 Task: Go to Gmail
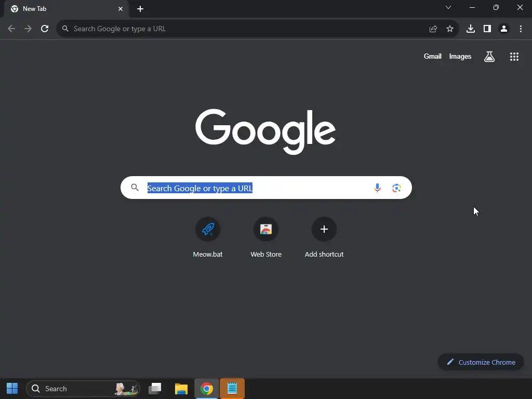pyautogui.click(x=433, y=56)
